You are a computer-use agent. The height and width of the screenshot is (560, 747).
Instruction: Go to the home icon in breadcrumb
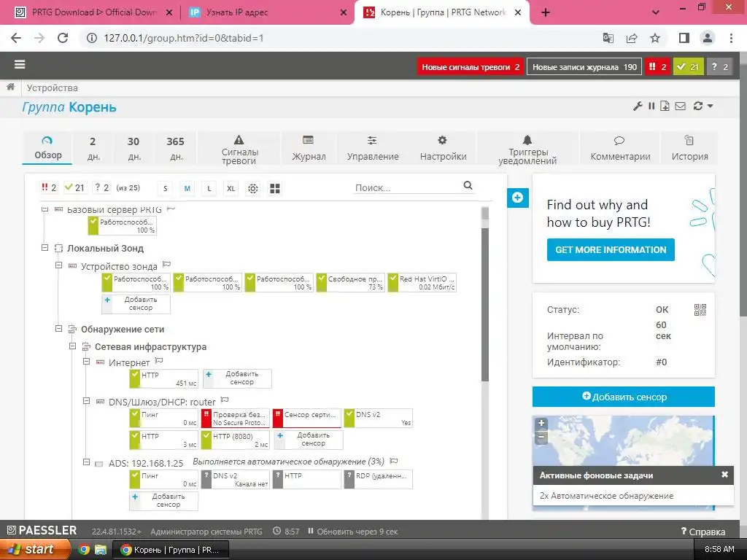[10, 87]
